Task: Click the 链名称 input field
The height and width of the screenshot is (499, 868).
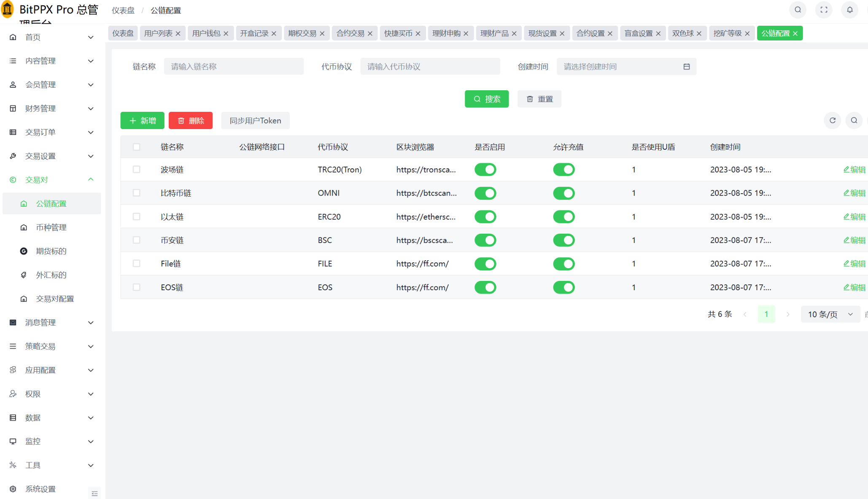Action: (x=234, y=67)
